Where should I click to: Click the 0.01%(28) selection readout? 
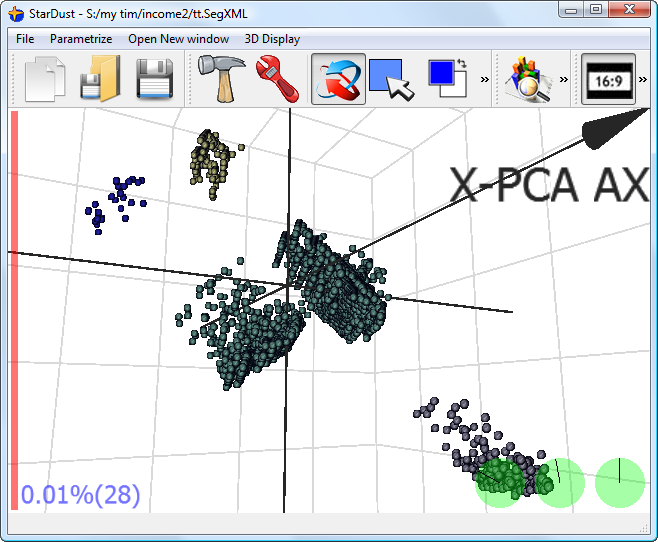[x=80, y=494]
